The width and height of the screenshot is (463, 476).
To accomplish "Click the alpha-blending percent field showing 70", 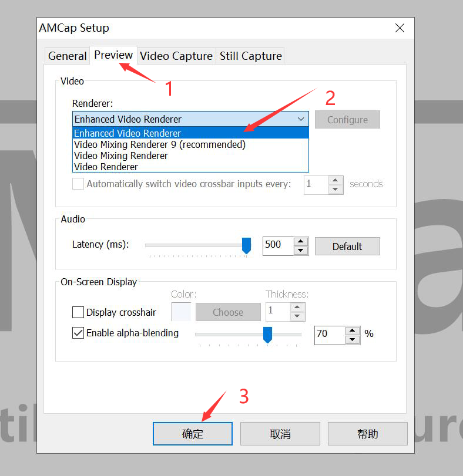I will pyautogui.click(x=330, y=335).
